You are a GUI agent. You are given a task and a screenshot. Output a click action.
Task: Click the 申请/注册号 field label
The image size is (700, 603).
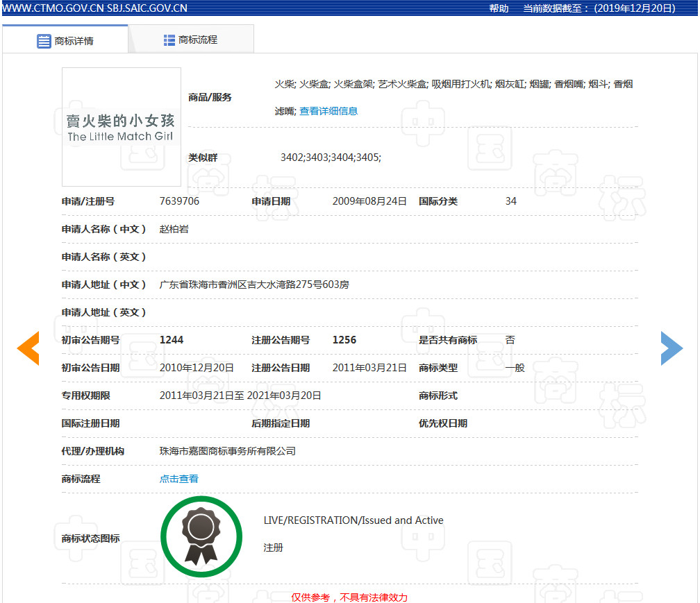(88, 201)
